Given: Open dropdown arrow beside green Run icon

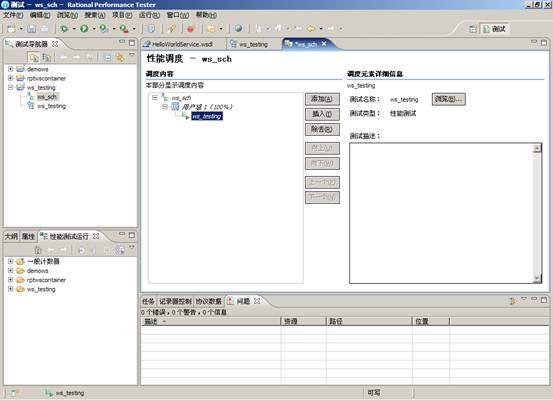Looking at the screenshot, I should tap(94, 29).
